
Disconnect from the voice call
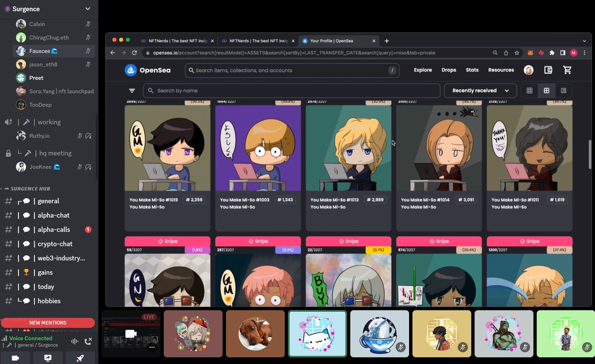coord(88,341)
